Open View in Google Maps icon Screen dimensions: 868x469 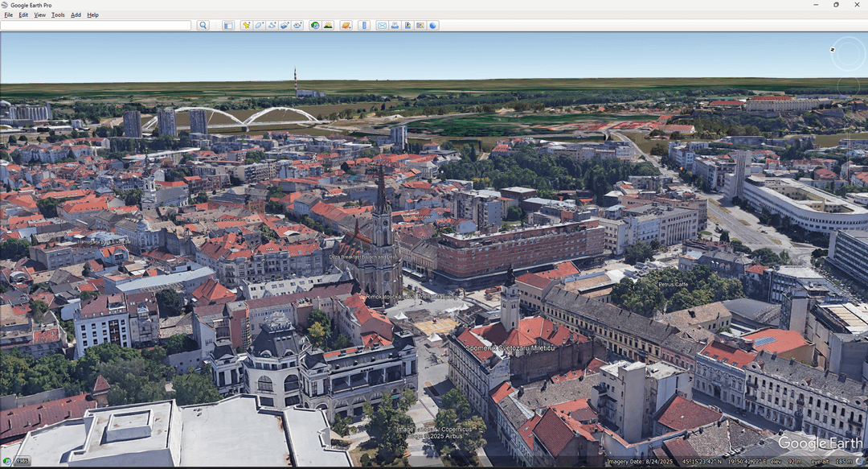[420, 26]
